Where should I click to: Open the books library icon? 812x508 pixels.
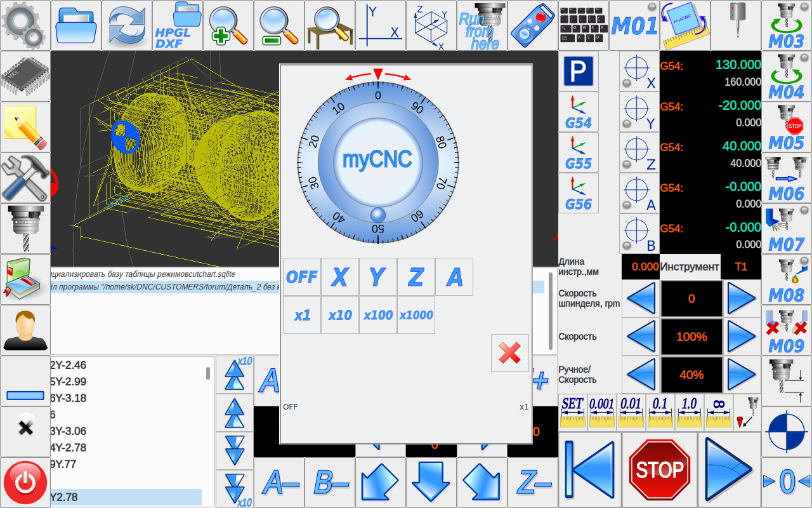[x=25, y=279]
